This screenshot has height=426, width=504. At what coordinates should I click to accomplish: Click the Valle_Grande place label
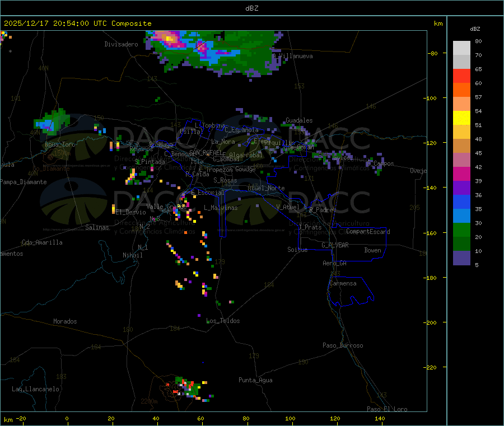[x=166, y=207]
